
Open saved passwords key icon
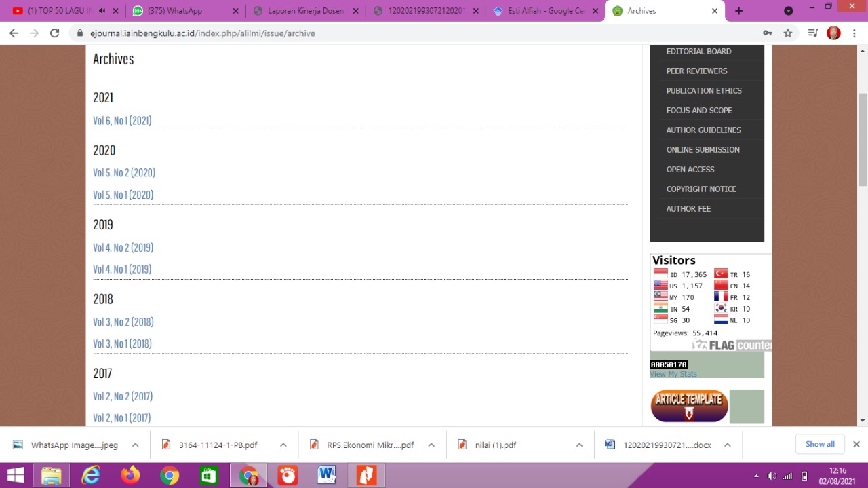[x=767, y=33]
